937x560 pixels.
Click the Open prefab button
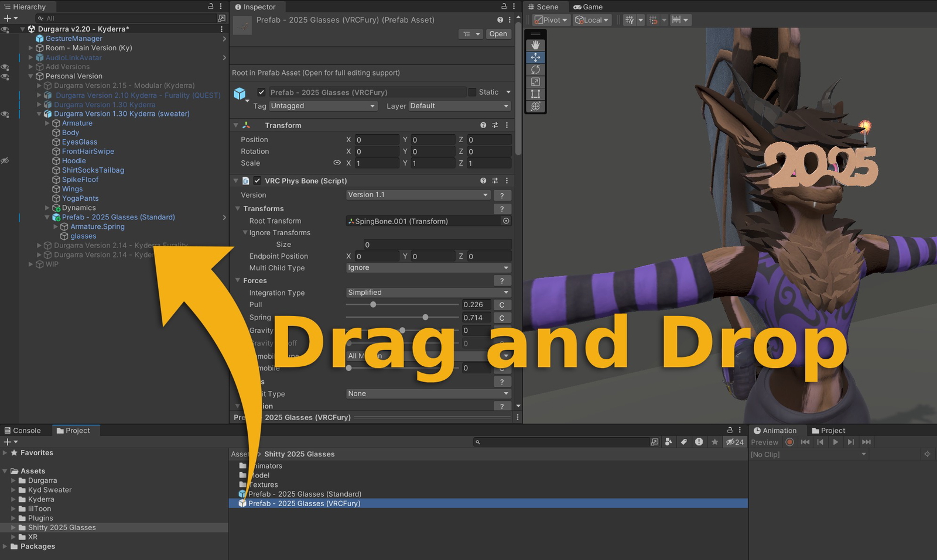498,34
